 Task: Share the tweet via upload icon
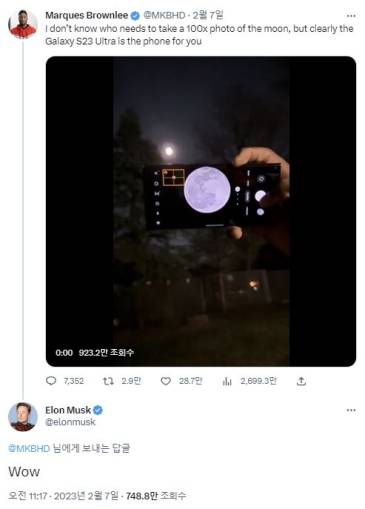pos(301,381)
